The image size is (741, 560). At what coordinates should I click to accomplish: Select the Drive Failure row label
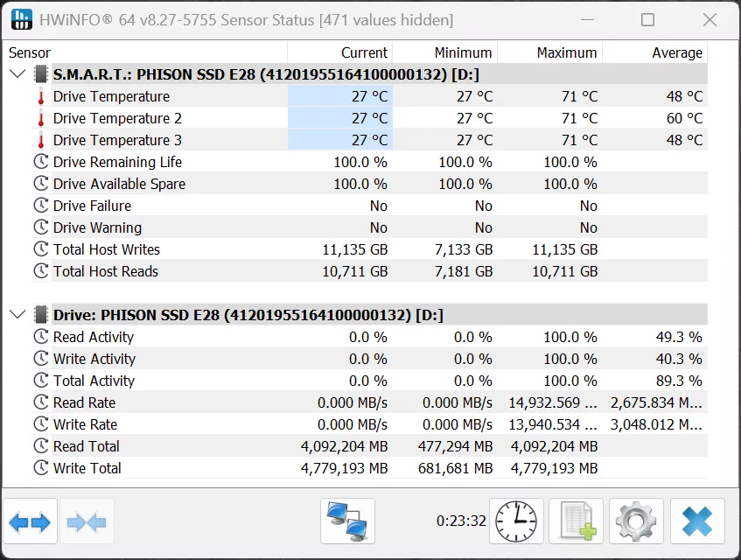coord(92,205)
